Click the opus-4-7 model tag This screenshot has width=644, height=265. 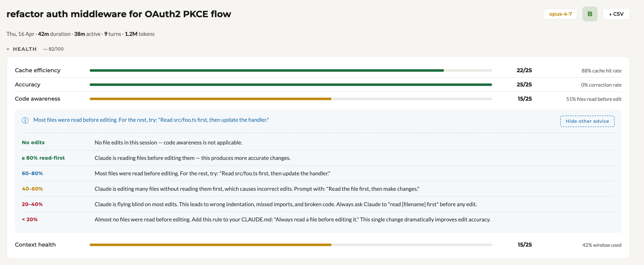tap(560, 14)
